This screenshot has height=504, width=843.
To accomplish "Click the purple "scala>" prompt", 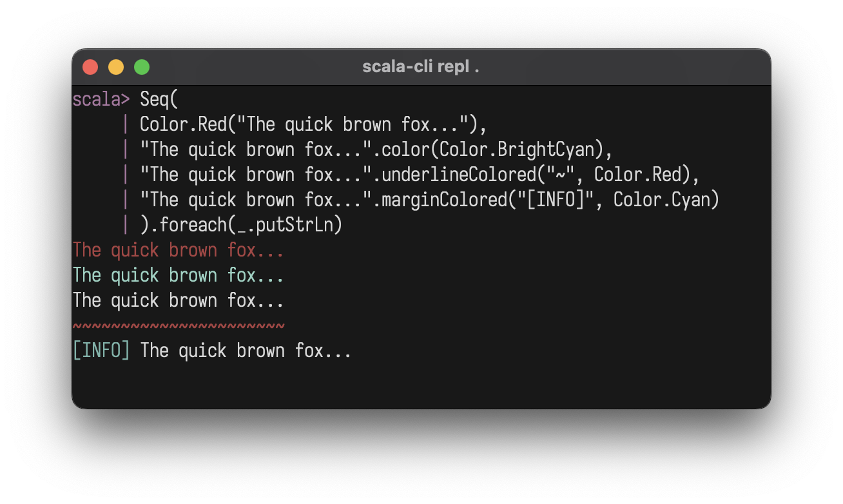I will (101, 99).
